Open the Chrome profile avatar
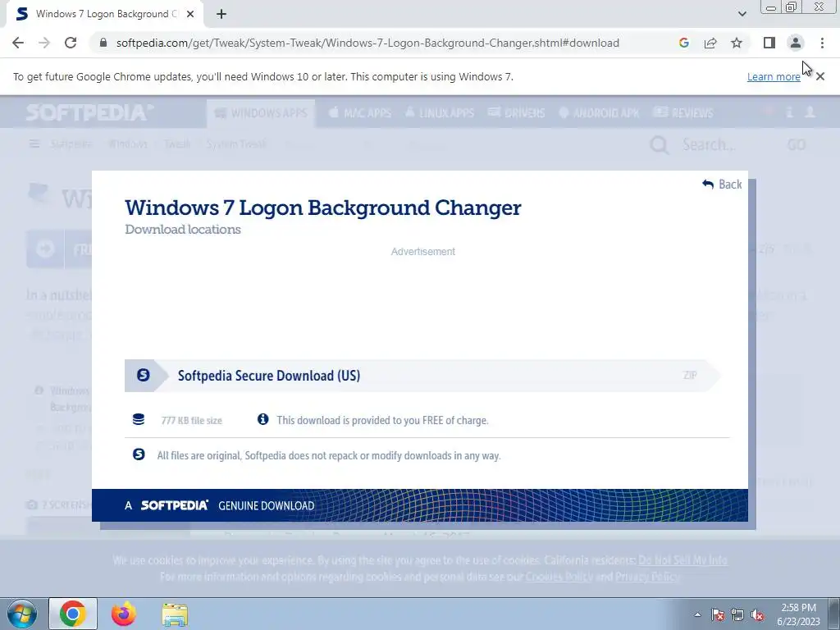 pos(796,43)
